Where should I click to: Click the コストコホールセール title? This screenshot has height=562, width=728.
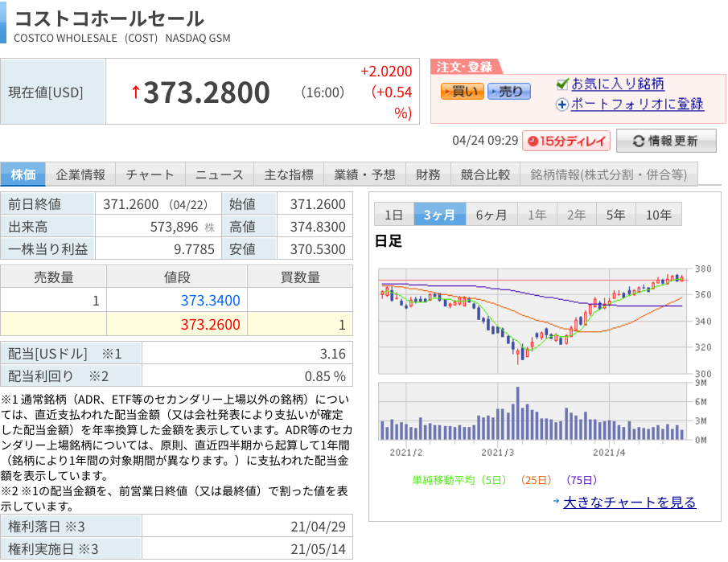[109, 19]
